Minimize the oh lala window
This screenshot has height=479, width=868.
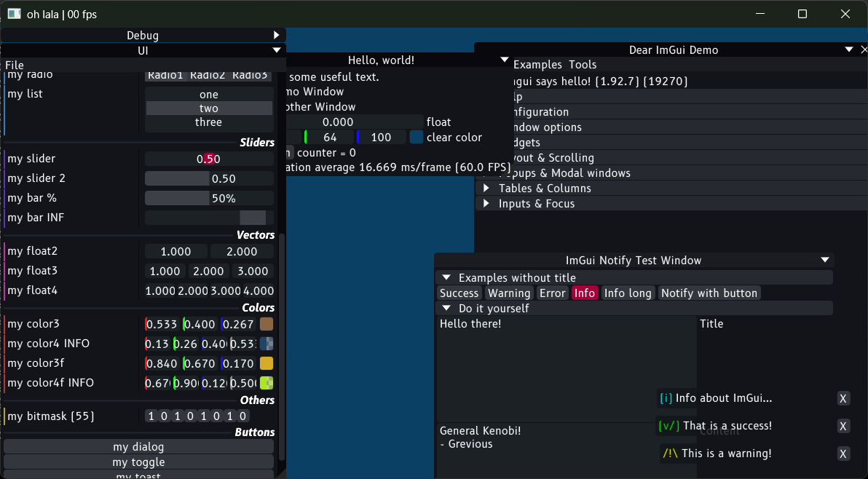(x=760, y=14)
